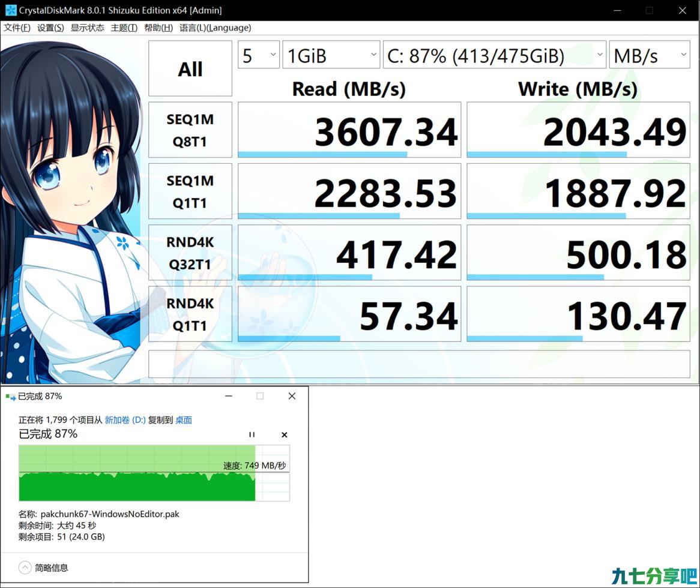Click the RND4K Q32T1 write value 500.18

579,253
